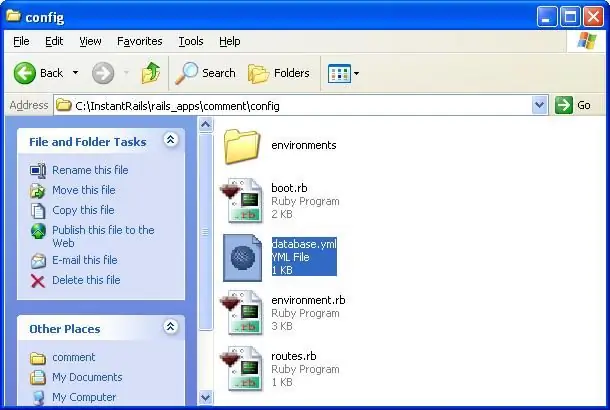Click the environment.rb file name

pos(308,300)
